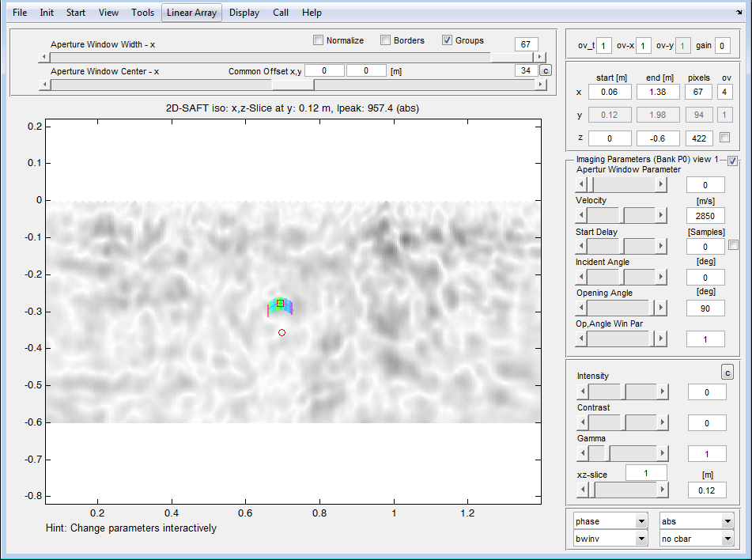Open the abs dropdown

(697, 521)
